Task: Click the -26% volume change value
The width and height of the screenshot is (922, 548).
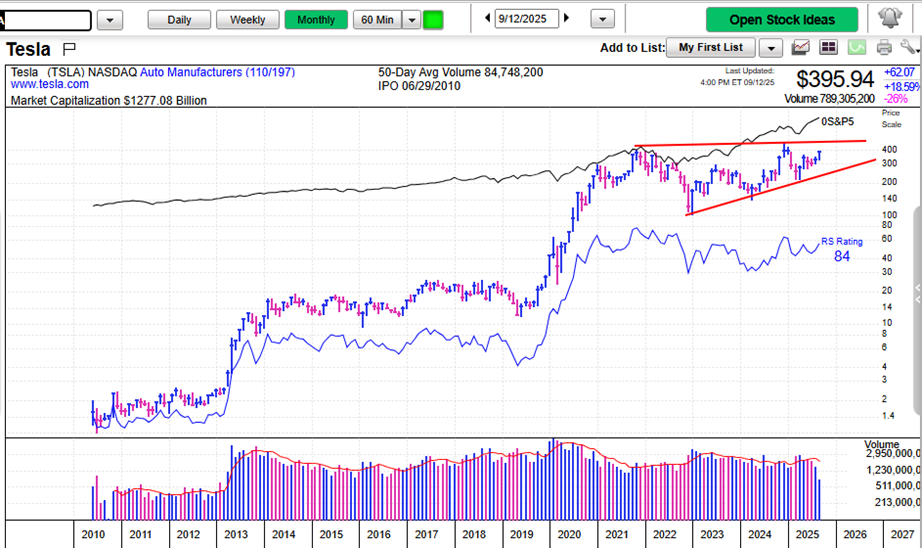Action: pyautogui.click(x=896, y=99)
